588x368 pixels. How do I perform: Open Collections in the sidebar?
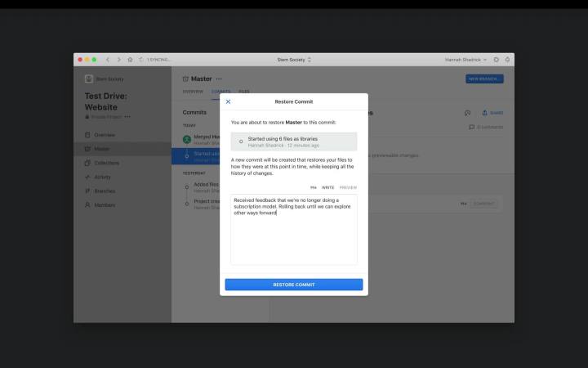point(106,163)
